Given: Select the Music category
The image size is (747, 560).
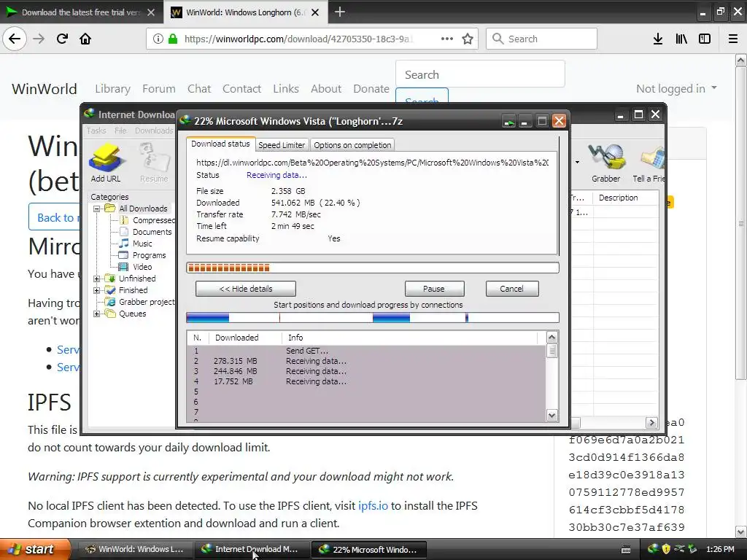Looking at the screenshot, I should click(142, 244).
